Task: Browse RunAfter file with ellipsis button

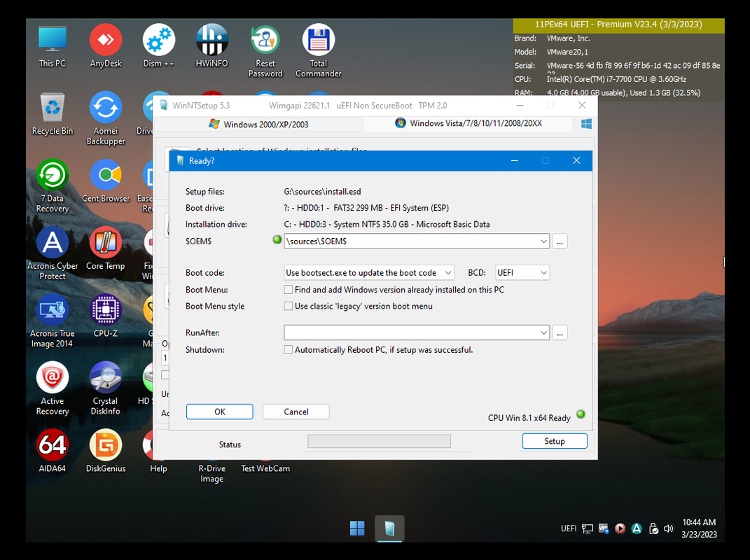Action: coord(560,332)
